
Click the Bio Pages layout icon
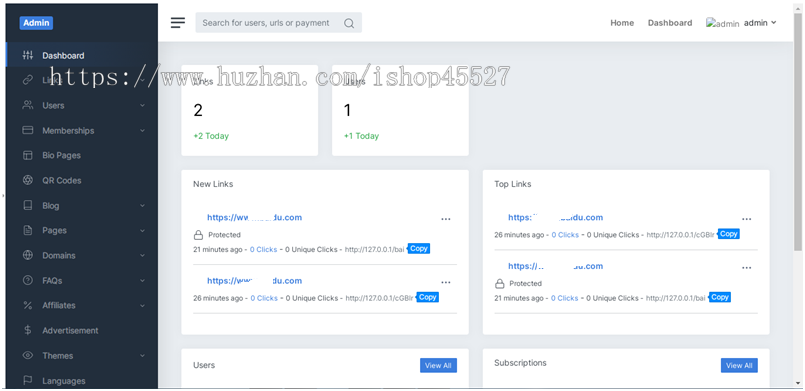point(28,155)
